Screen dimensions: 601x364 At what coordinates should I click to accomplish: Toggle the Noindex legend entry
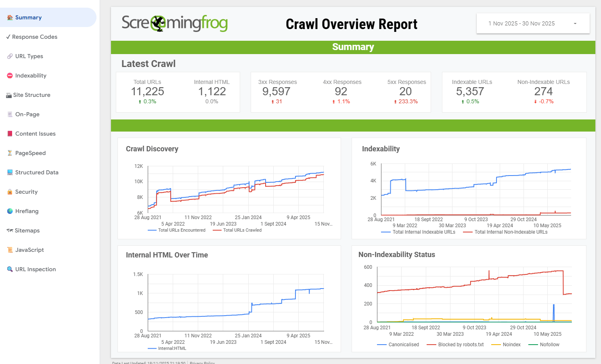tap(506, 345)
